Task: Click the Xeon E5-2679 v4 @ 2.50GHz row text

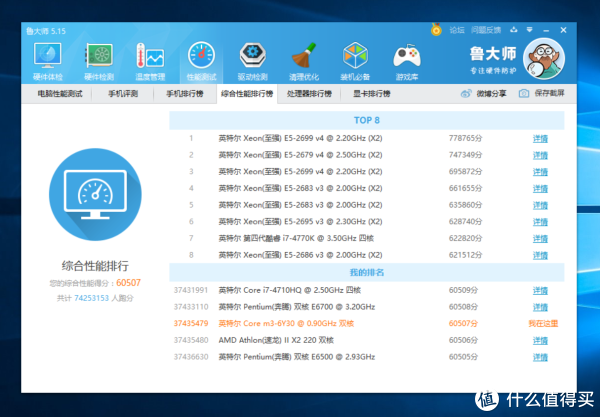Action: [300, 155]
